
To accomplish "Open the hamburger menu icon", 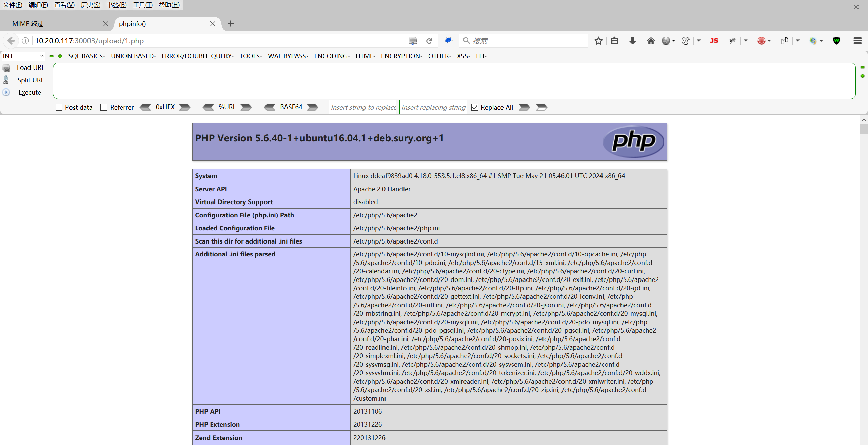I will [x=857, y=41].
